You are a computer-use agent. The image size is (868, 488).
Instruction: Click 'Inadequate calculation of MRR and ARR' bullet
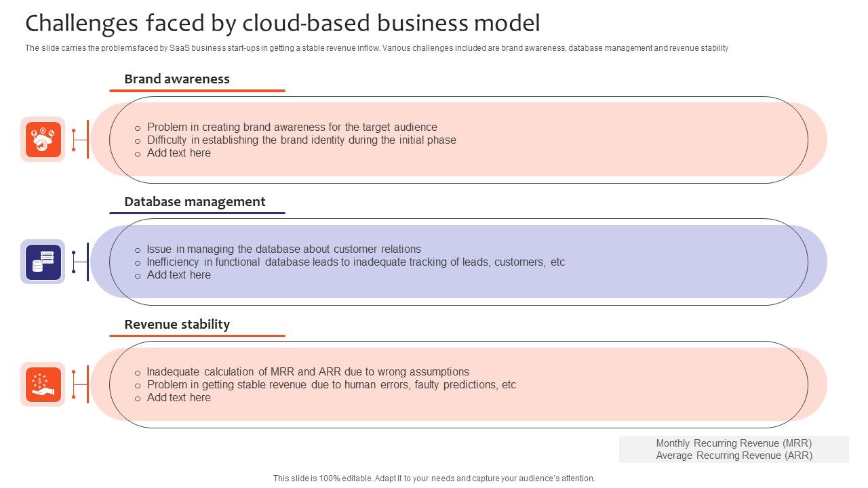point(308,372)
